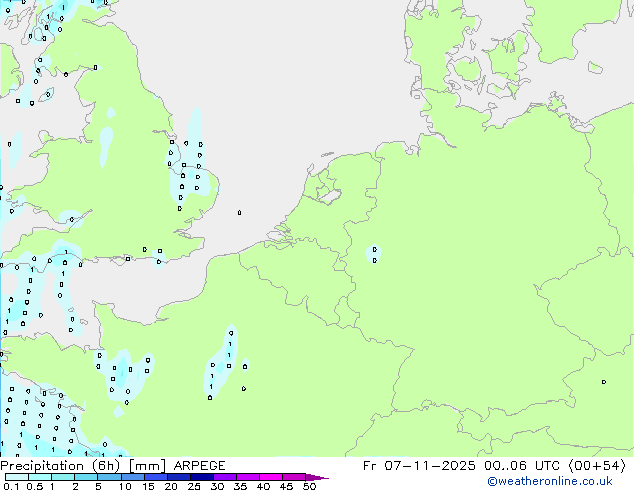Click the 'Precipitation (6h)' title text
This screenshot has width=634, height=490.
point(60,466)
